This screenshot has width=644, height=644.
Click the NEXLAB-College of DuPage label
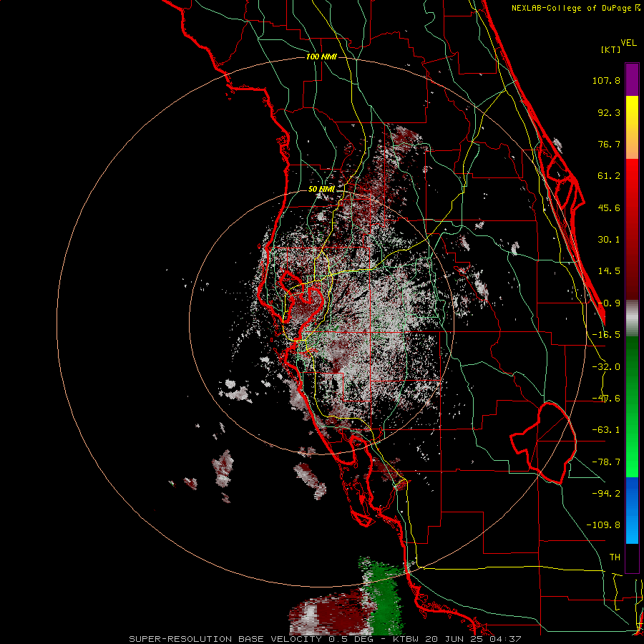pyautogui.click(x=575, y=8)
